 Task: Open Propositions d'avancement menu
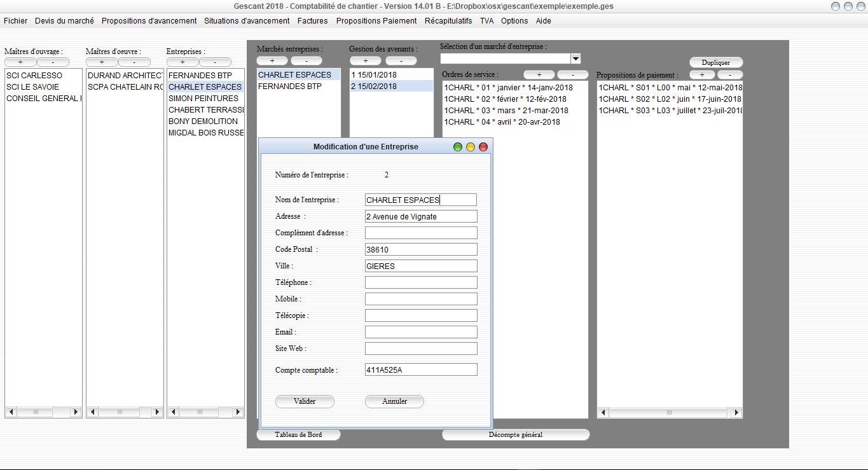pyautogui.click(x=149, y=21)
